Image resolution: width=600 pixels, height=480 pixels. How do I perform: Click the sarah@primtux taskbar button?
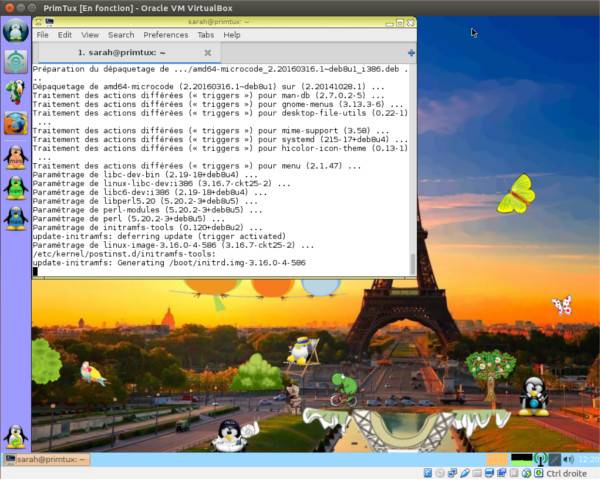point(47,459)
